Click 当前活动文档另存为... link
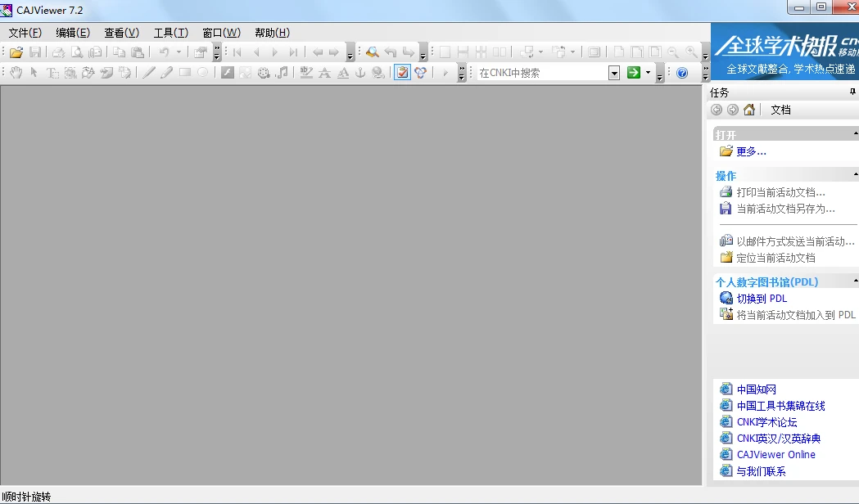 coord(785,209)
